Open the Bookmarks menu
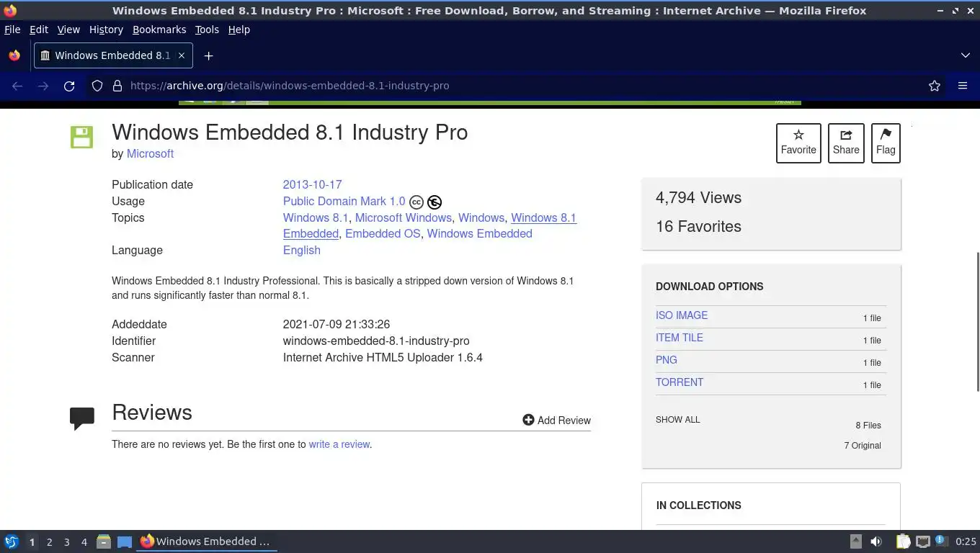Image resolution: width=980 pixels, height=553 pixels. 159,30
